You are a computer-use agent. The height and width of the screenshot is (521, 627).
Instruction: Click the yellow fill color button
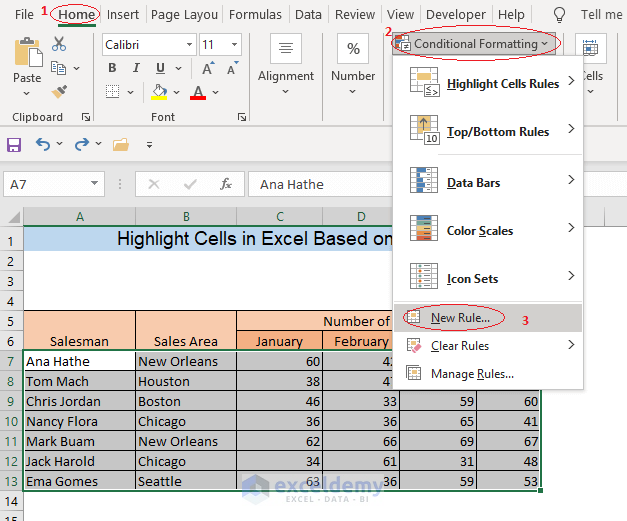(x=159, y=92)
